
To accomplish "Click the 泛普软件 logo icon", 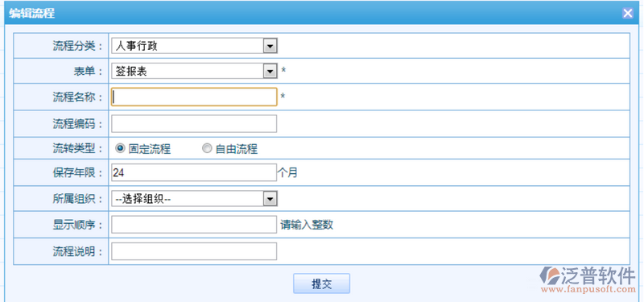I will click(550, 275).
